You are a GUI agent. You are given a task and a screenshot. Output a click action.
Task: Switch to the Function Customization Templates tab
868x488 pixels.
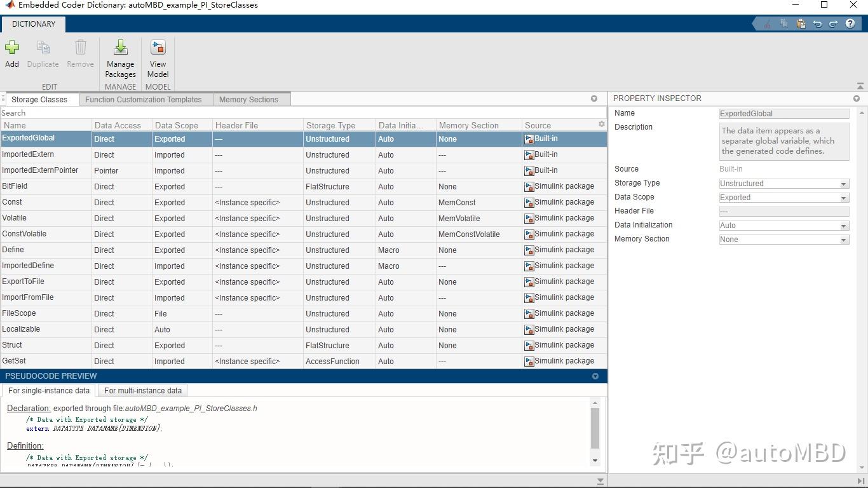coord(145,99)
